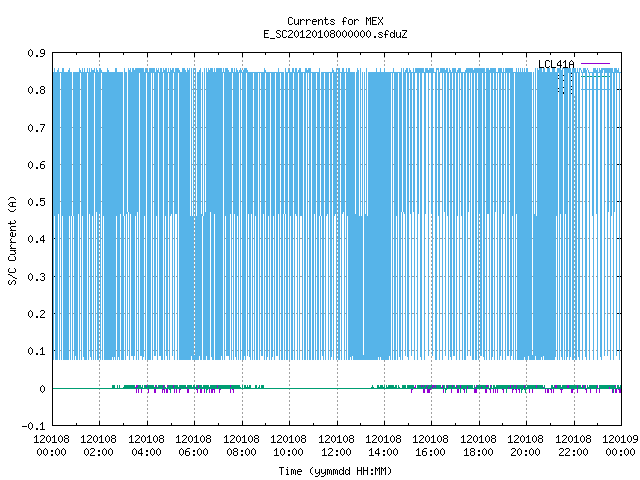Screen dimensions: 640x480
Task: Click the y-axis tick label '0.4'
Action: [x=36, y=239]
